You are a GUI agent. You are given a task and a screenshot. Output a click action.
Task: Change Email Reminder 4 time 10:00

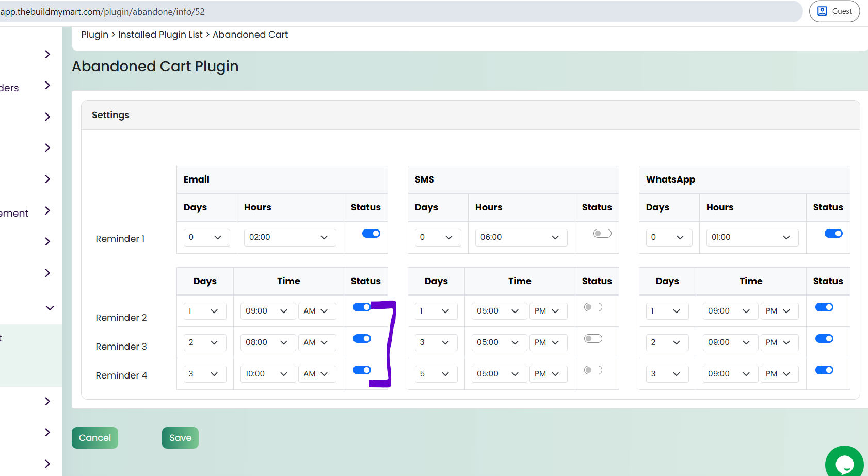pos(268,374)
